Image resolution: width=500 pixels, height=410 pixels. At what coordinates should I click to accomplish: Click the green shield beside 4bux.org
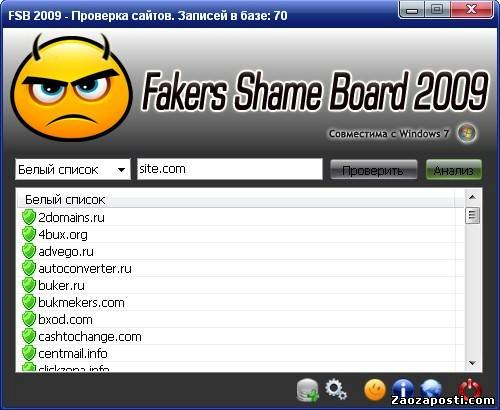tap(29, 234)
